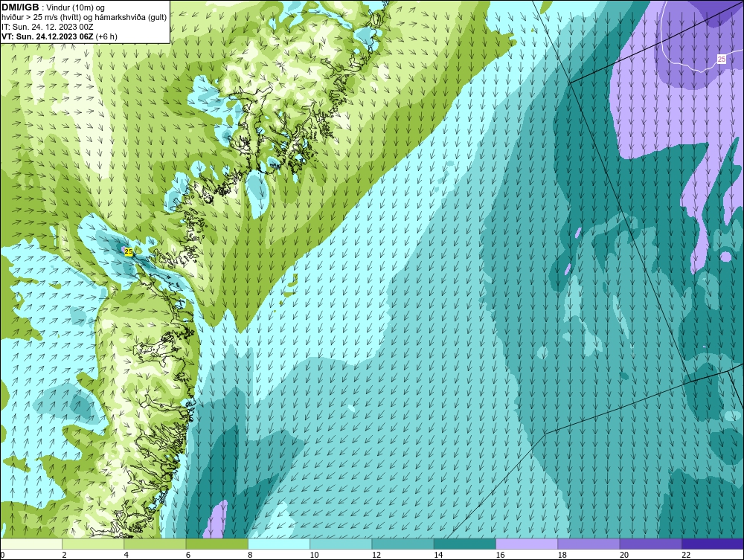Click the darkest purple swatch above 22 m/s
The image size is (744, 560).
pyautogui.click(x=713, y=544)
